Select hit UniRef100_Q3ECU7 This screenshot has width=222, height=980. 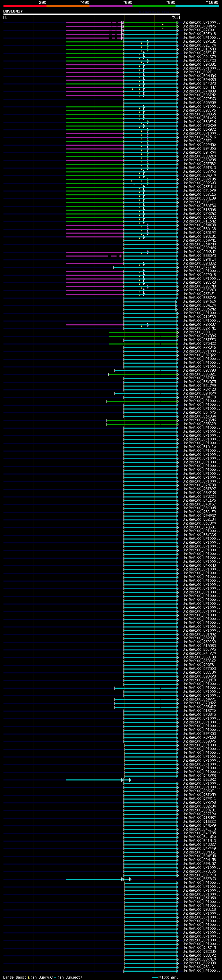[x=199, y=53]
